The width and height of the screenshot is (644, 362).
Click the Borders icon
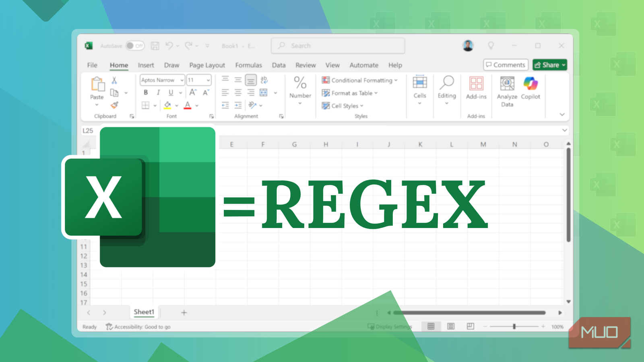click(x=146, y=105)
